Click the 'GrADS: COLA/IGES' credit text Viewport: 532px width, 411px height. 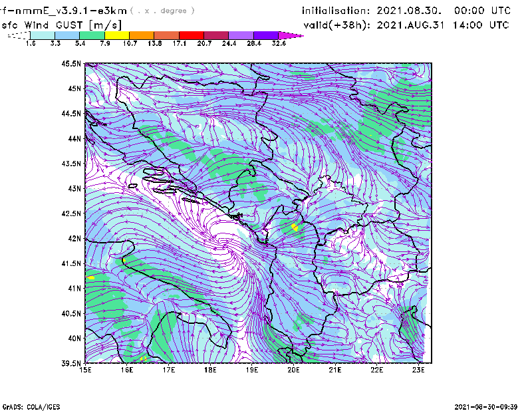(x=31, y=406)
